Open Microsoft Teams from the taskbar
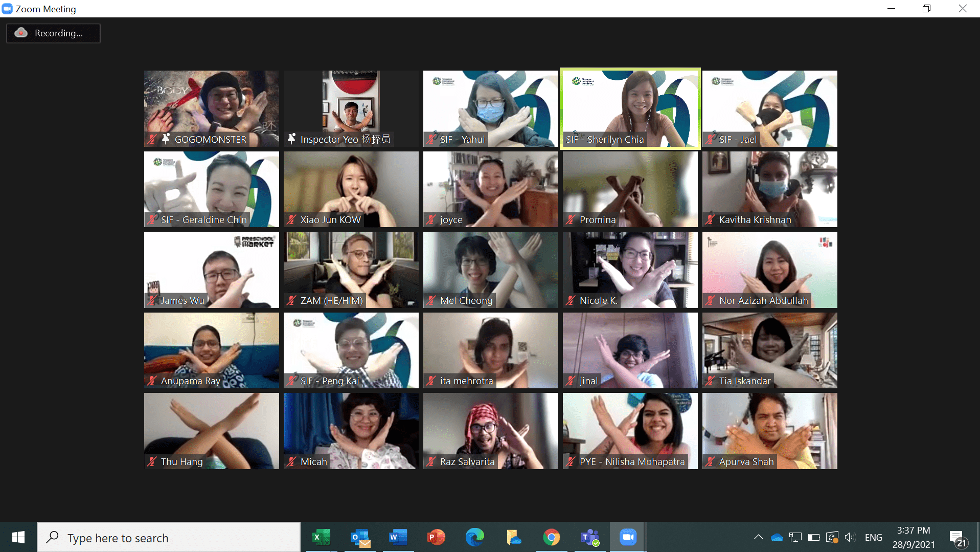The image size is (980, 552). pos(589,537)
